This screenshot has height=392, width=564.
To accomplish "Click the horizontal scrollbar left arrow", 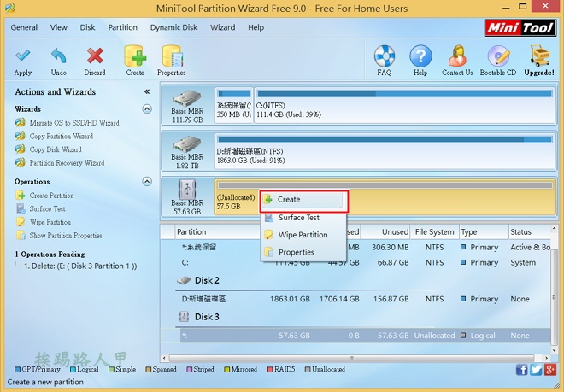I will [164, 358].
